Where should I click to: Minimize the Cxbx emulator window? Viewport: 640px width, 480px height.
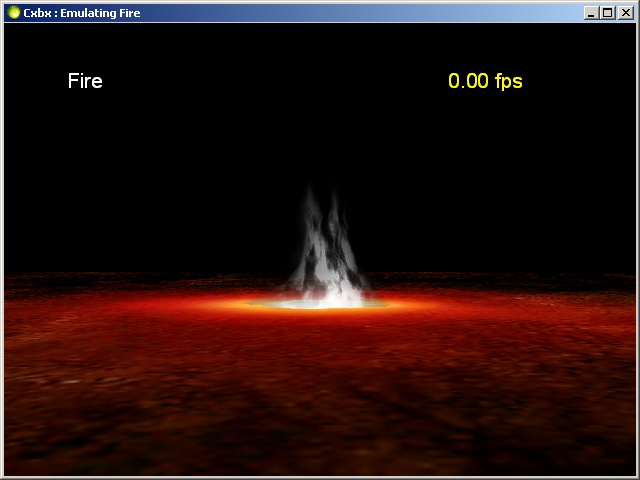point(591,13)
